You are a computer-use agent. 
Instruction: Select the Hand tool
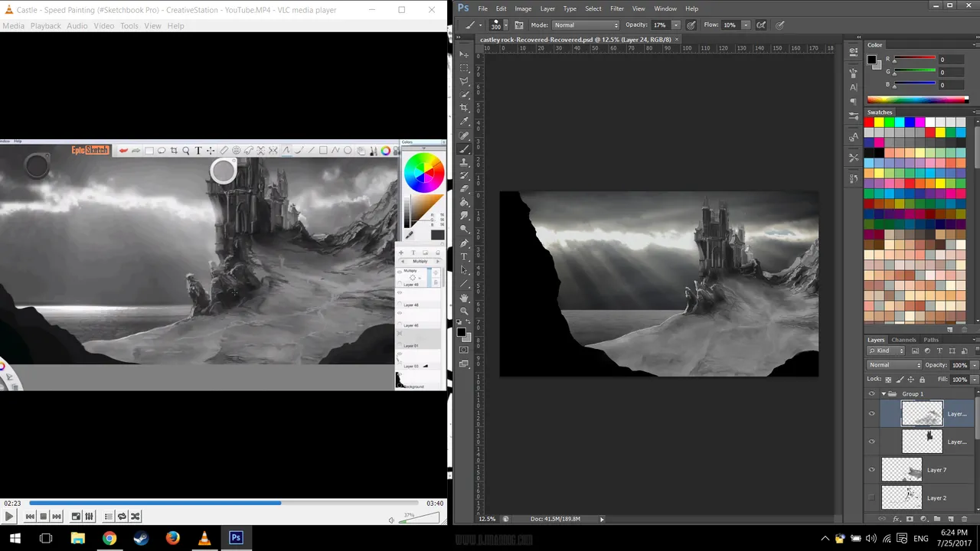pos(464,296)
